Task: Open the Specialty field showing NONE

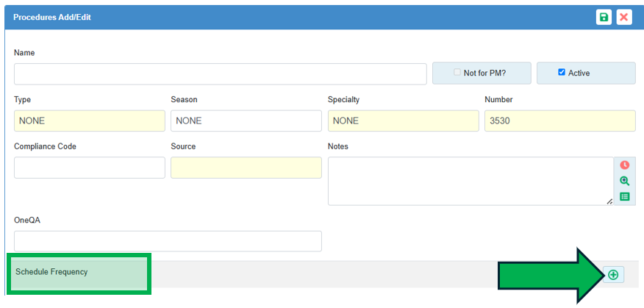Action: coord(403,121)
